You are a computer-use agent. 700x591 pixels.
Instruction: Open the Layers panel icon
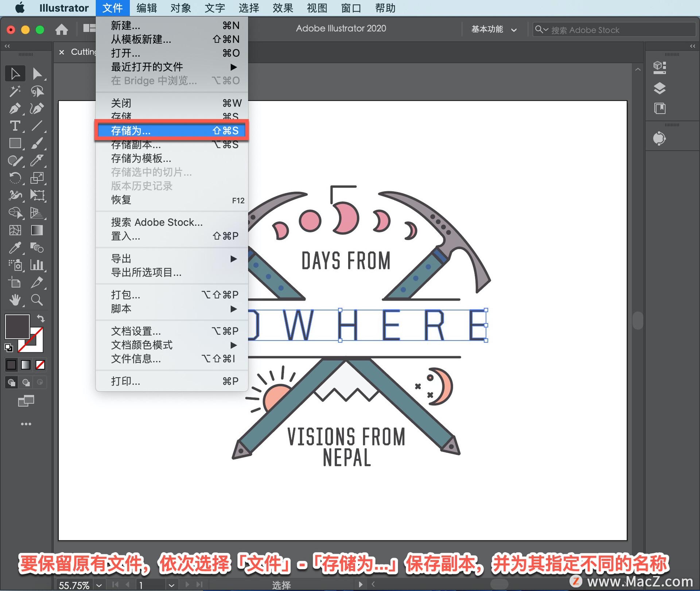click(660, 88)
